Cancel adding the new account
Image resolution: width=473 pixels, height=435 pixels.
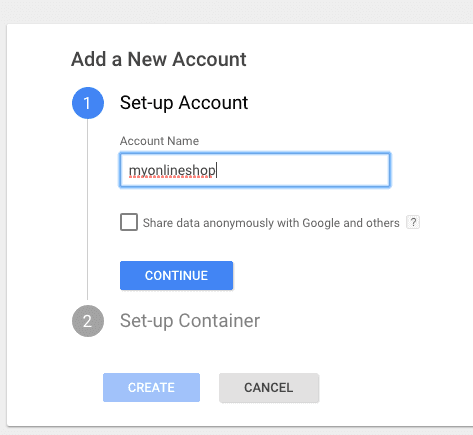pos(269,387)
